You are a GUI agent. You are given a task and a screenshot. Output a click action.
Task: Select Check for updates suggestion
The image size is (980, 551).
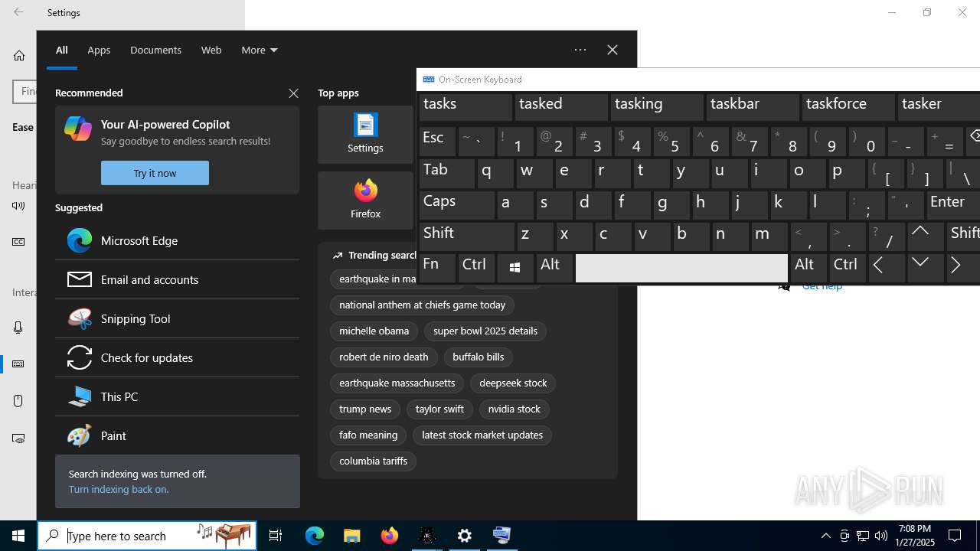click(x=177, y=357)
